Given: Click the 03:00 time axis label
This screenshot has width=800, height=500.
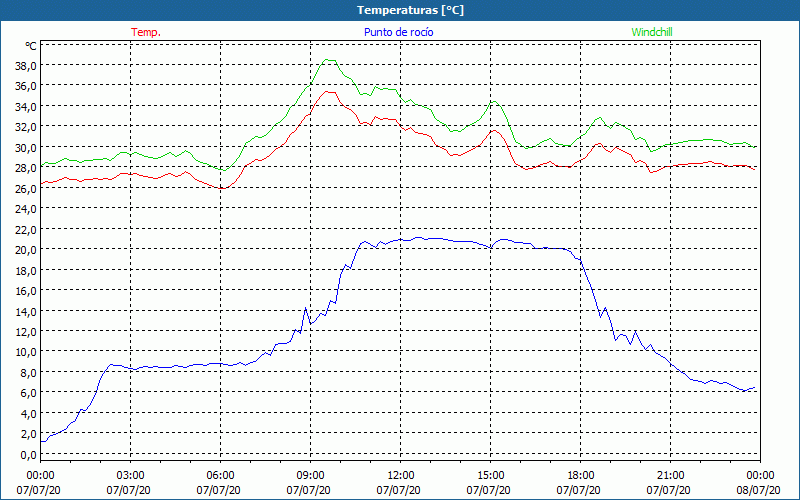Looking at the screenshot, I should coord(131,476).
